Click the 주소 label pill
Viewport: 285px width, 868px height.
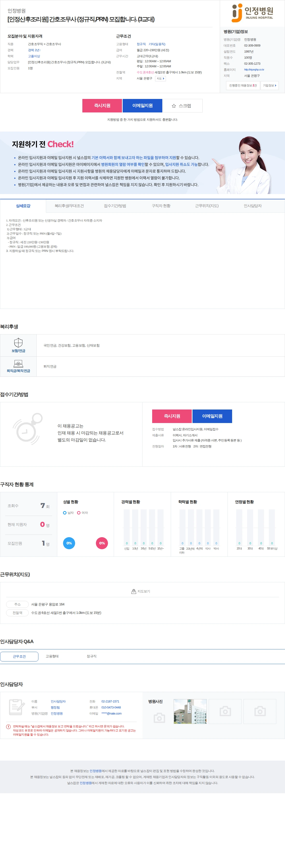18,604
